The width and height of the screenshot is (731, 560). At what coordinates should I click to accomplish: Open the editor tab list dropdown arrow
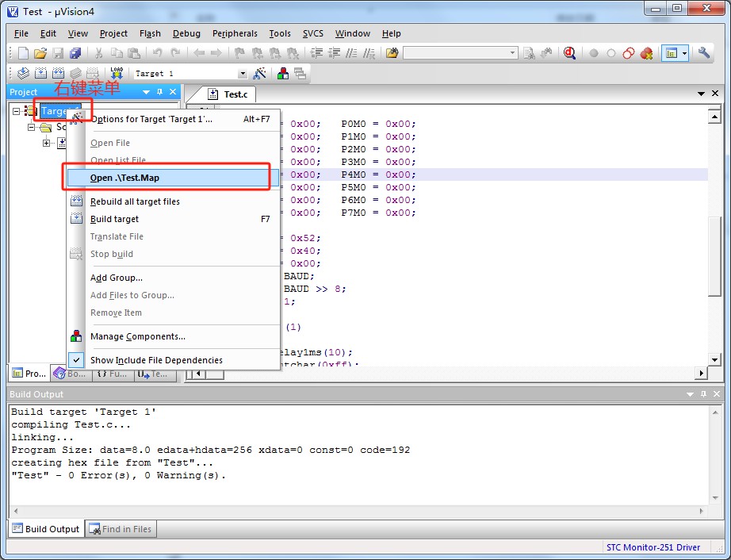click(x=701, y=94)
